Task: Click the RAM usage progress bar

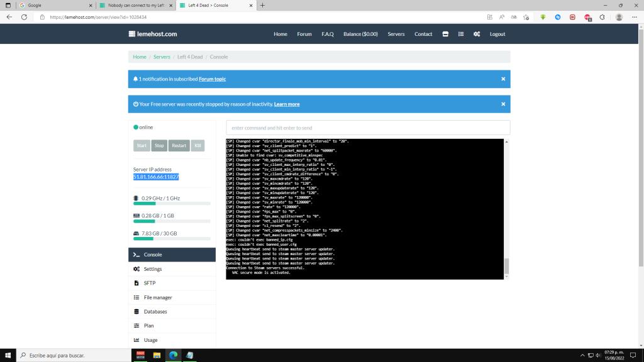Action: coord(172,221)
